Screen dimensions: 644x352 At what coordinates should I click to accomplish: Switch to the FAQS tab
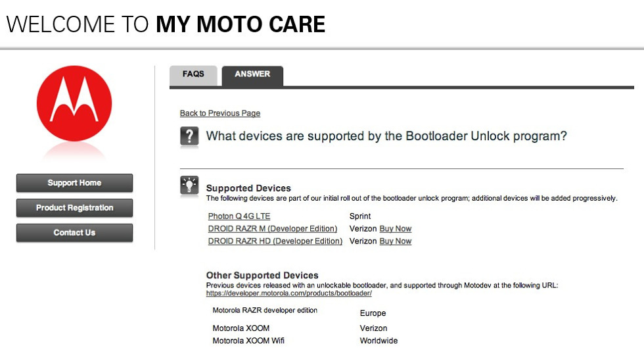193,74
